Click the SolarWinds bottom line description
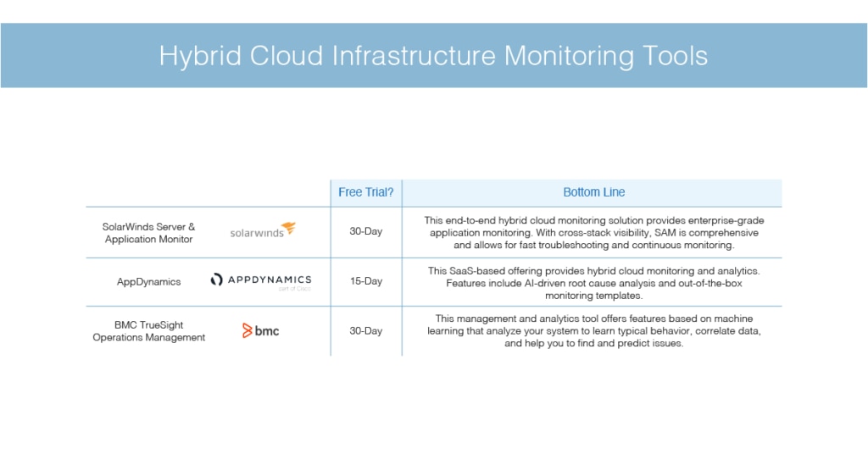868x454 pixels. (x=594, y=232)
